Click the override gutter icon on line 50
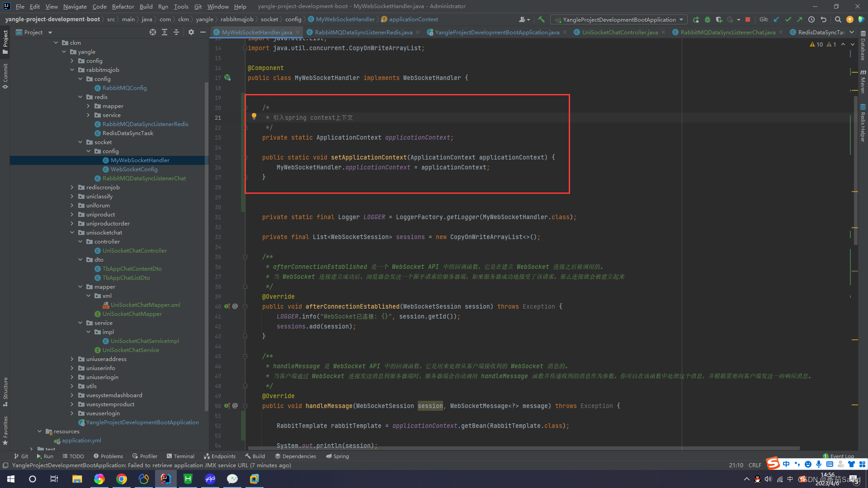The width and height of the screenshot is (868, 488). click(227, 406)
